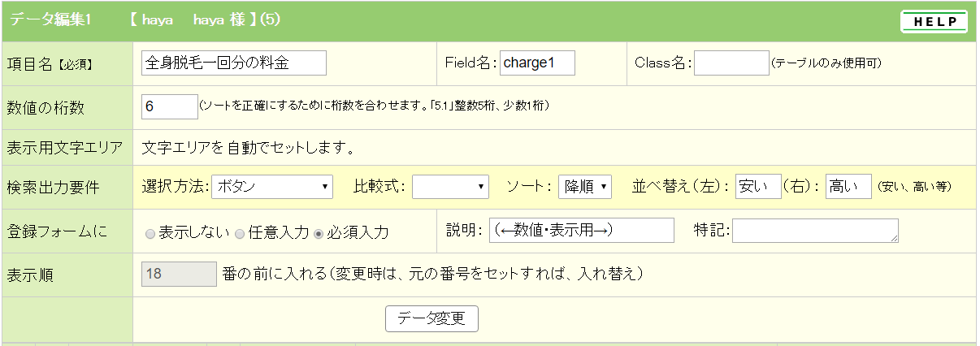Screen dimensions: 980x346
Task: Click the データ変更 submit button
Action: (431, 318)
